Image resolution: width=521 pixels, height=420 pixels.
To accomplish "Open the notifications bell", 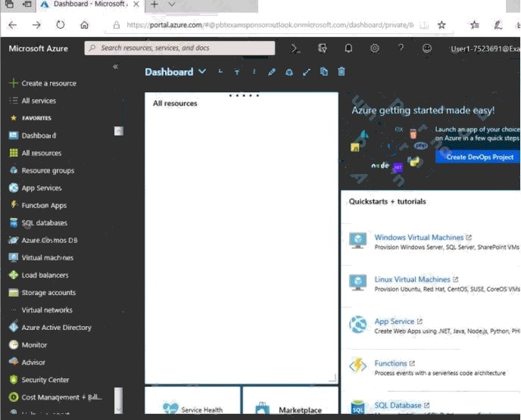I will [348, 48].
